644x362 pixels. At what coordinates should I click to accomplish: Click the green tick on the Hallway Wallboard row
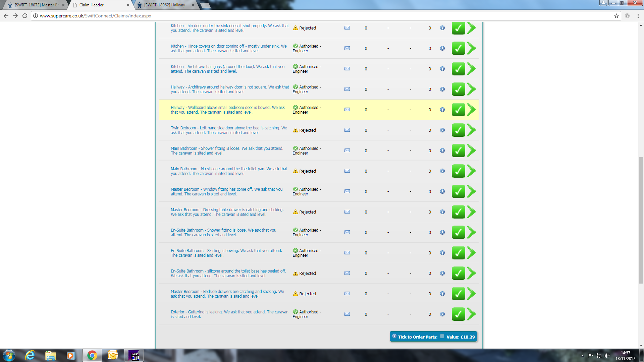(458, 110)
